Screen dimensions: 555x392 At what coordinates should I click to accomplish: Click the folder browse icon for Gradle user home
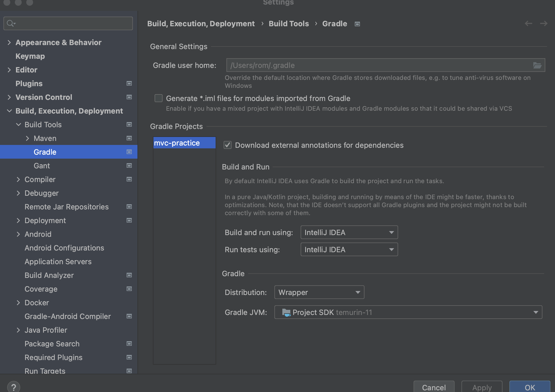537,65
